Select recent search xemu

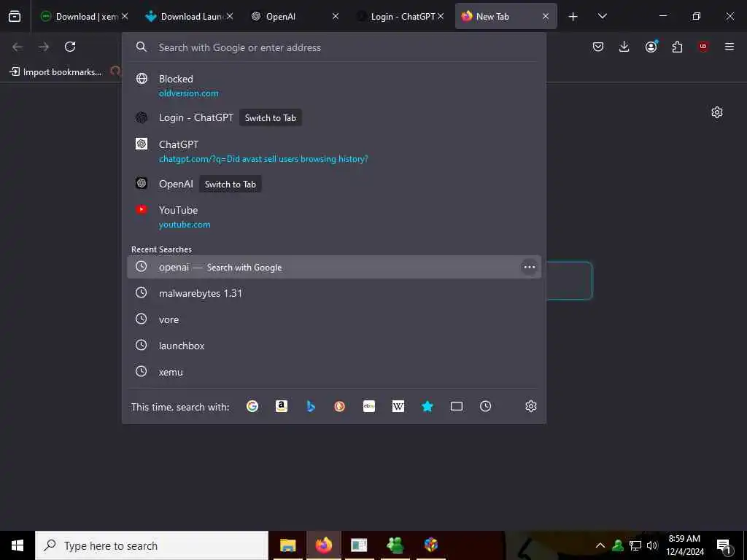tap(333, 371)
